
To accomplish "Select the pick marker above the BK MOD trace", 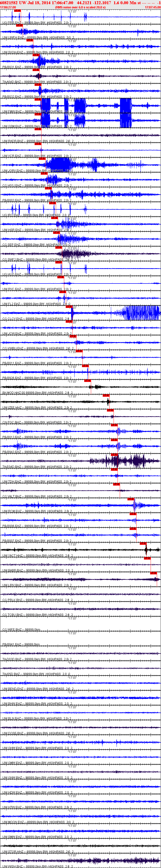I will pos(87,381).
